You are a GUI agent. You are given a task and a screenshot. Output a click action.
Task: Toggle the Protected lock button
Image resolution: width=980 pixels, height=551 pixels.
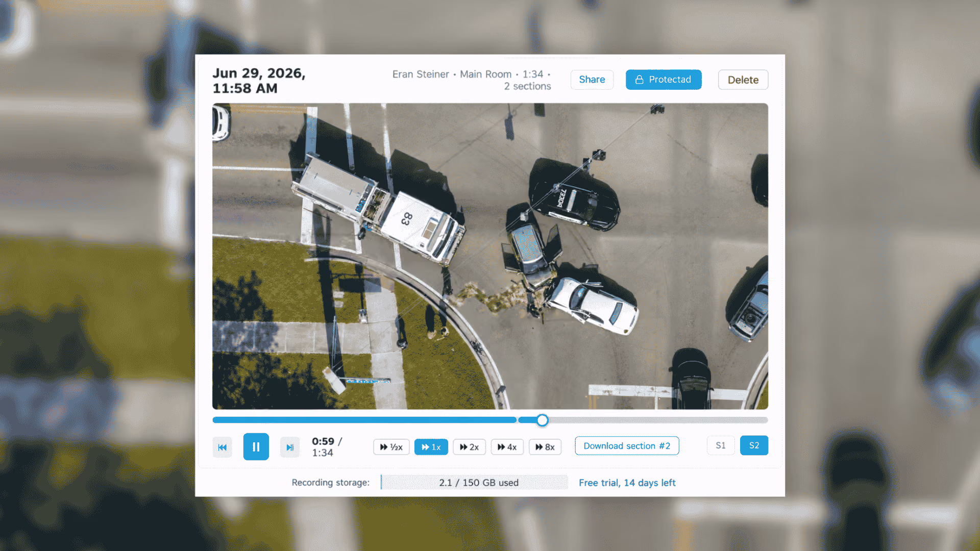point(664,80)
